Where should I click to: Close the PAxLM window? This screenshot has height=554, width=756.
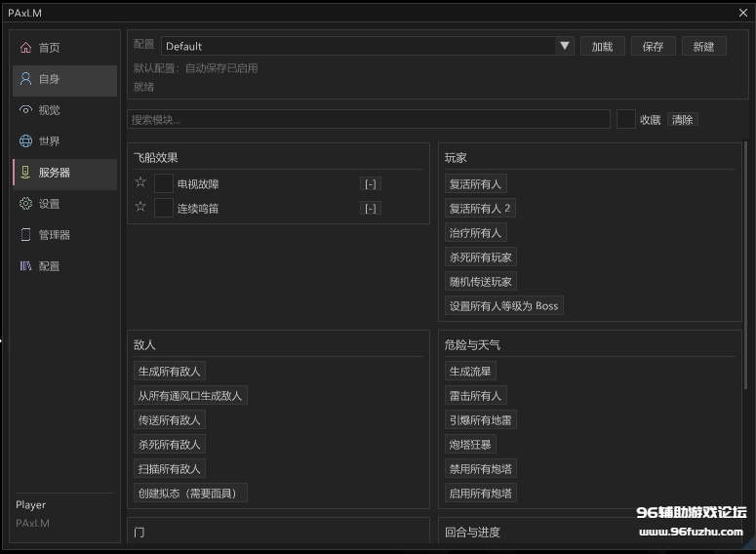[x=743, y=13]
